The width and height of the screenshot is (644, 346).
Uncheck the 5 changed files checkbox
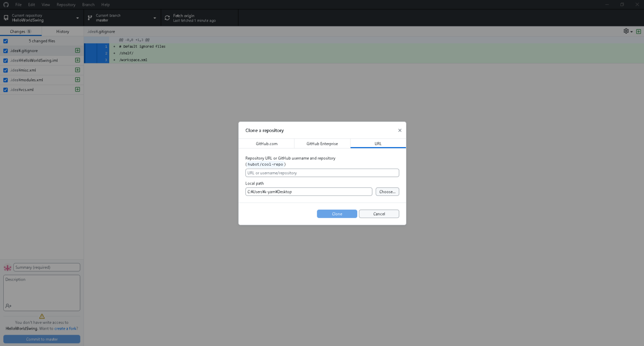(x=5, y=41)
